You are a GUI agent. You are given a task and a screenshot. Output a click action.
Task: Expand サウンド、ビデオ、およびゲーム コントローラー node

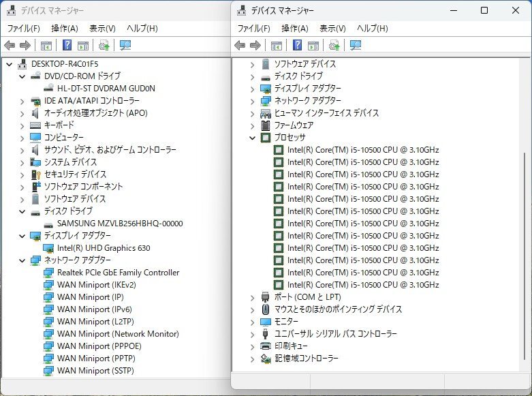(x=22, y=150)
